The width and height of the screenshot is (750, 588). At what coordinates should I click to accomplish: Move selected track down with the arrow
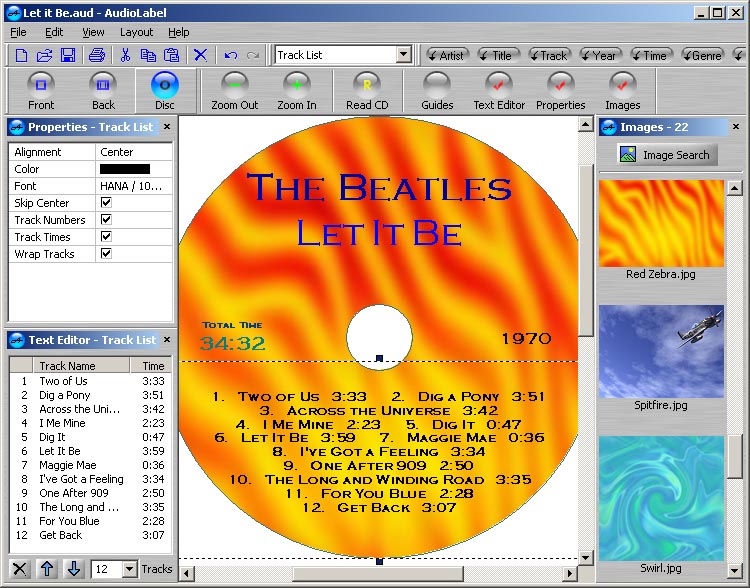click(x=74, y=569)
